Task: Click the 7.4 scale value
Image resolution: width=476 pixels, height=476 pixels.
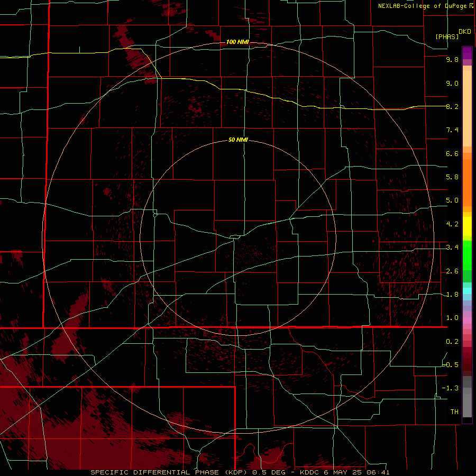Action: (x=452, y=130)
